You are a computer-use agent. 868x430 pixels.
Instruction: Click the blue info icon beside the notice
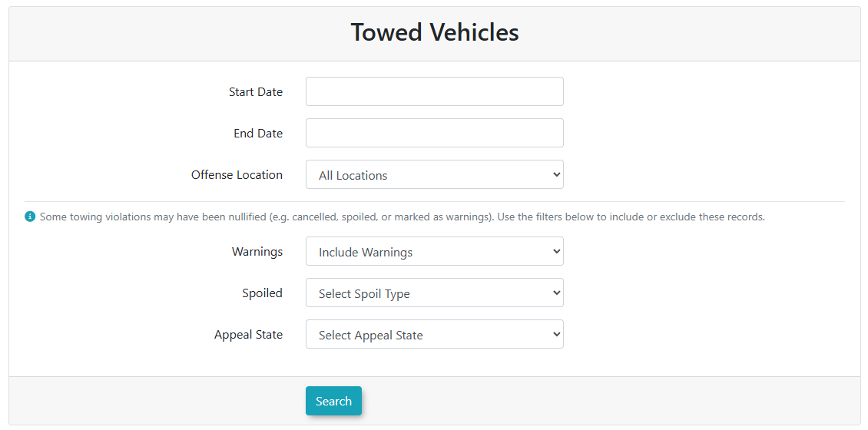tap(30, 217)
